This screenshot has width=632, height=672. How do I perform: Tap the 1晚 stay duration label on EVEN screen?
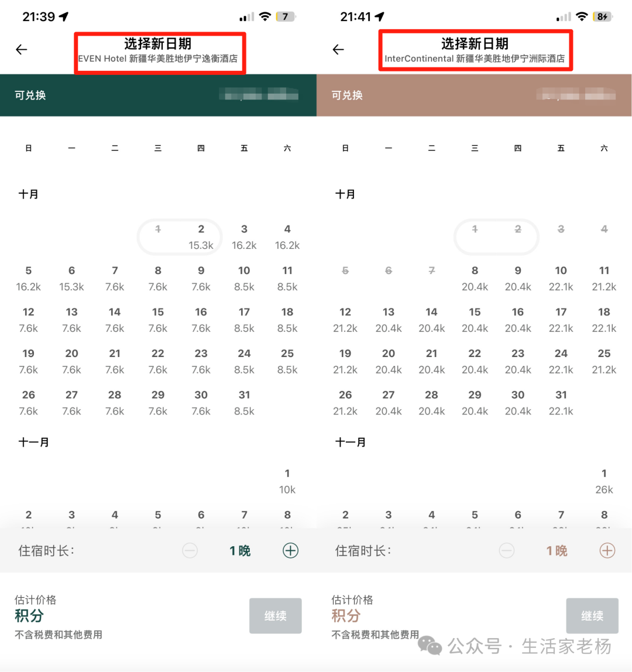point(239,550)
